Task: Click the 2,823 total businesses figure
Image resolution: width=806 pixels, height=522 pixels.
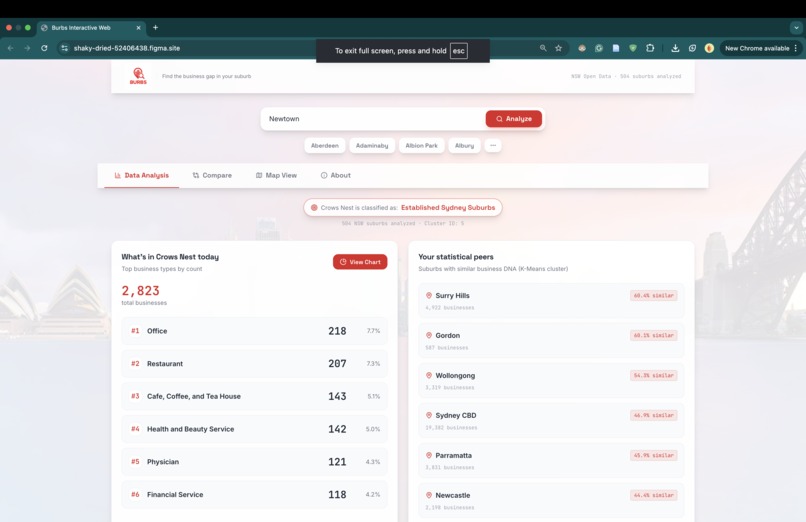Action: click(140, 291)
